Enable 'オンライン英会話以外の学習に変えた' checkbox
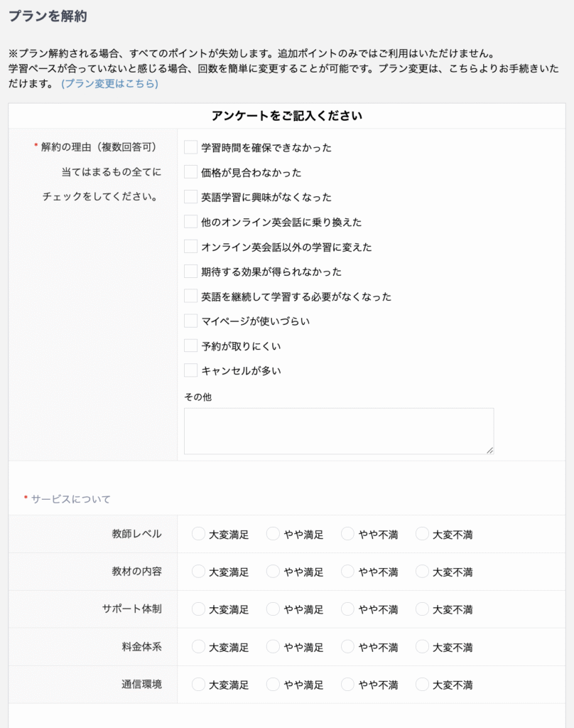Image resolution: width=574 pixels, height=728 pixels. [190, 247]
